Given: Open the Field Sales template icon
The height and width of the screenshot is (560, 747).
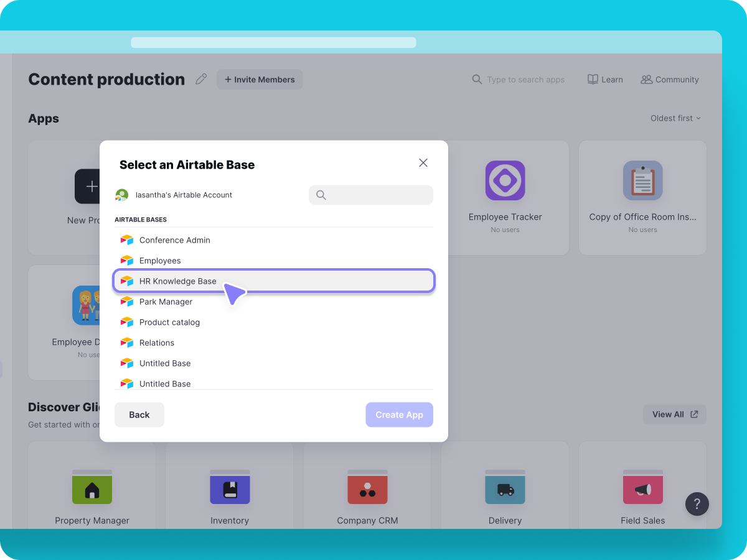Looking at the screenshot, I should [643, 487].
